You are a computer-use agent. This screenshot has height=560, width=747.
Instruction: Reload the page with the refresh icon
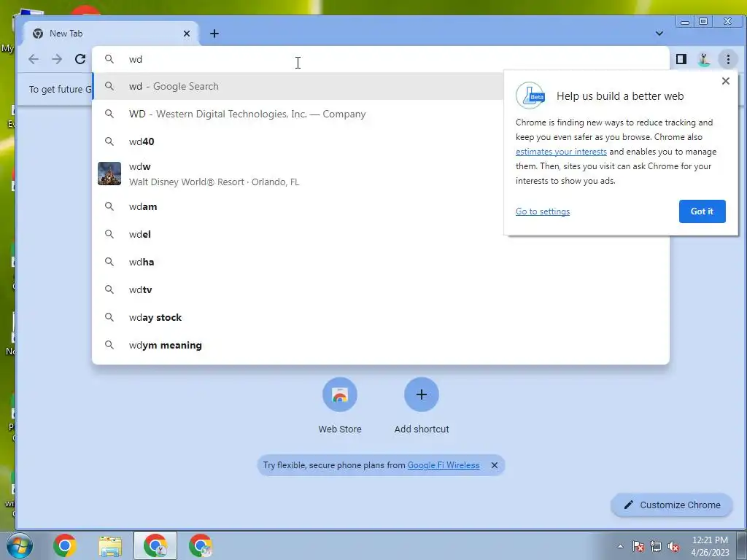tap(80, 59)
